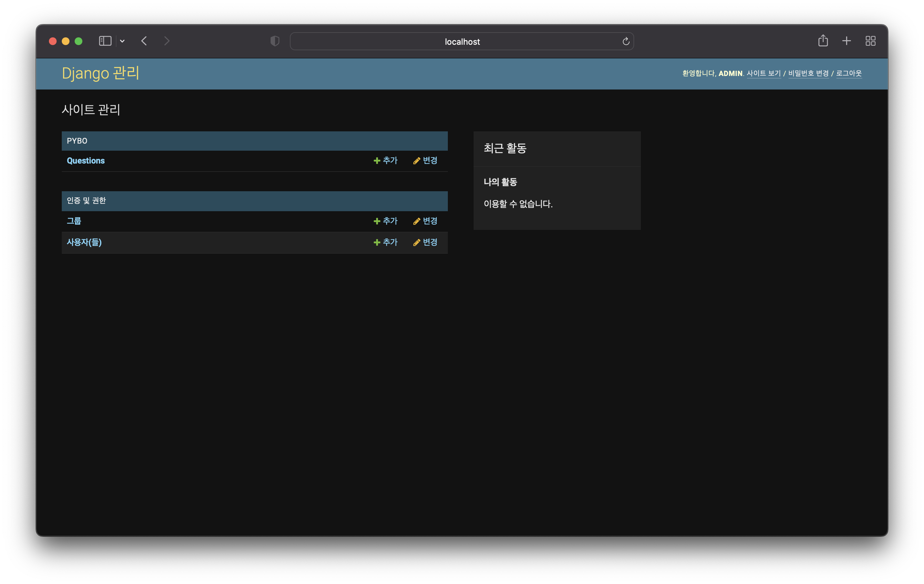
Task: Click the forward navigation arrow
Action: (167, 41)
